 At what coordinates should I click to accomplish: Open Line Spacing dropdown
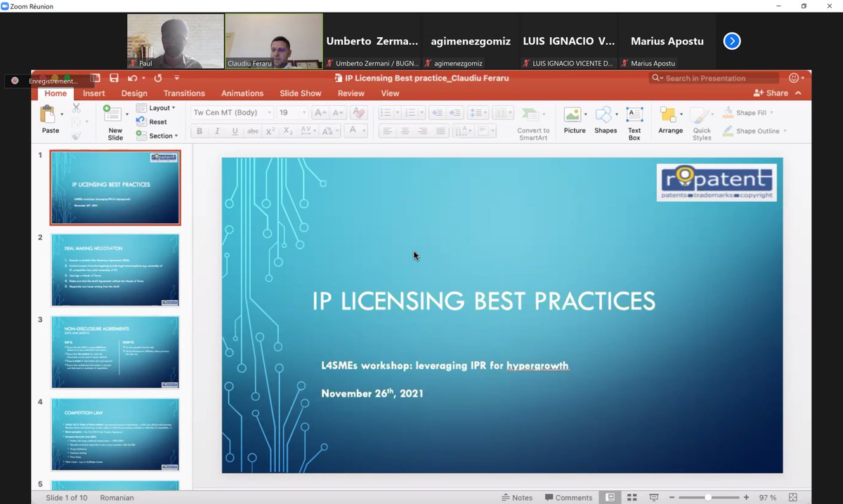click(478, 112)
